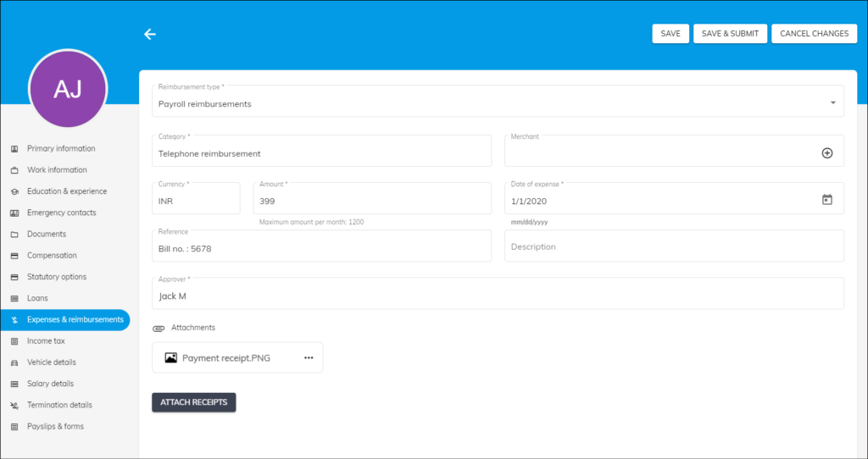Click the Education & experience cap icon
This screenshot has height=459, width=868.
[14, 192]
